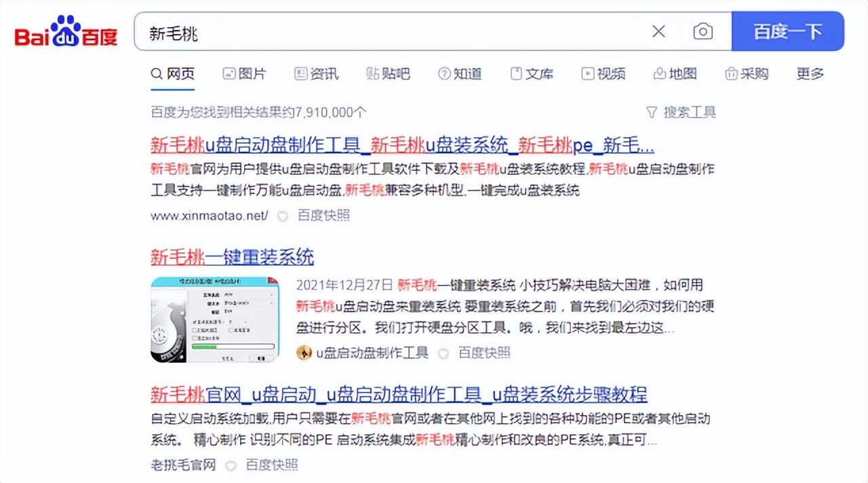Open the 视频 video search icon

[587, 73]
